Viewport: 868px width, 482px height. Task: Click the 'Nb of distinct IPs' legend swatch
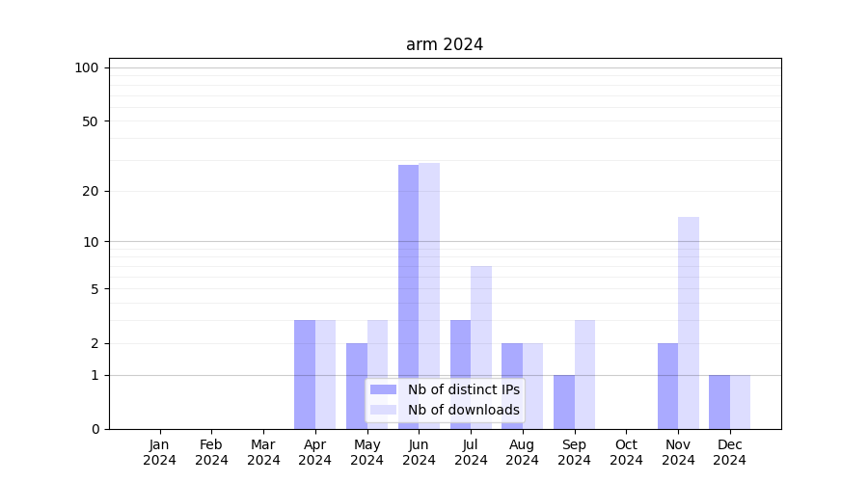(383, 389)
